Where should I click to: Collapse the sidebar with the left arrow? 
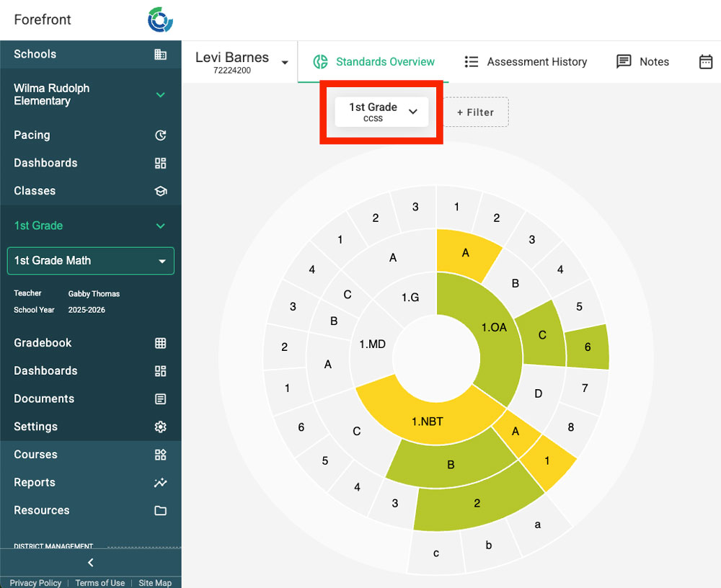tap(90, 563)
